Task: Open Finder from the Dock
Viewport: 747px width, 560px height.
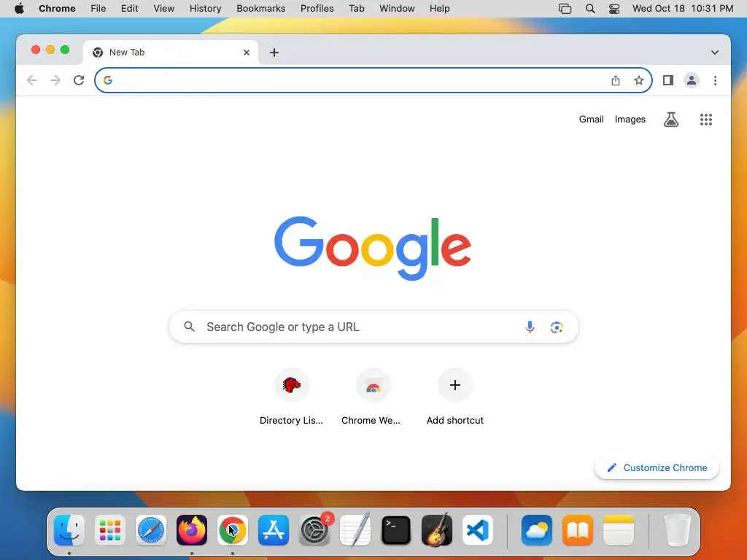Action: coord(69,529)
